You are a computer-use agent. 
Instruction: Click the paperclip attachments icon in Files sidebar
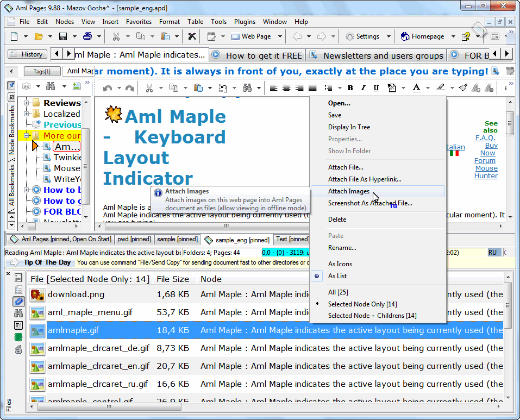[18, 302]
